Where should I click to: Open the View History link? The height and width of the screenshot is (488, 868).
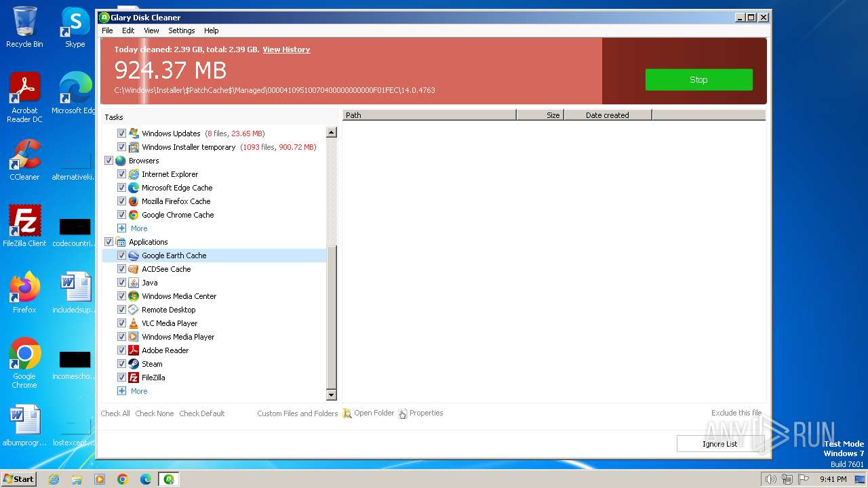click(x=286, y=49)
